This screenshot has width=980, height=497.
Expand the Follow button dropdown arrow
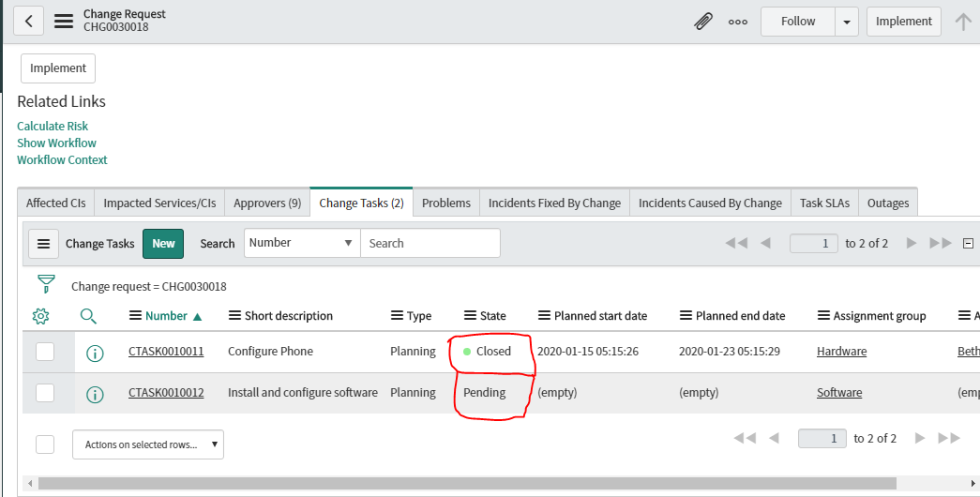click(847, 22)
